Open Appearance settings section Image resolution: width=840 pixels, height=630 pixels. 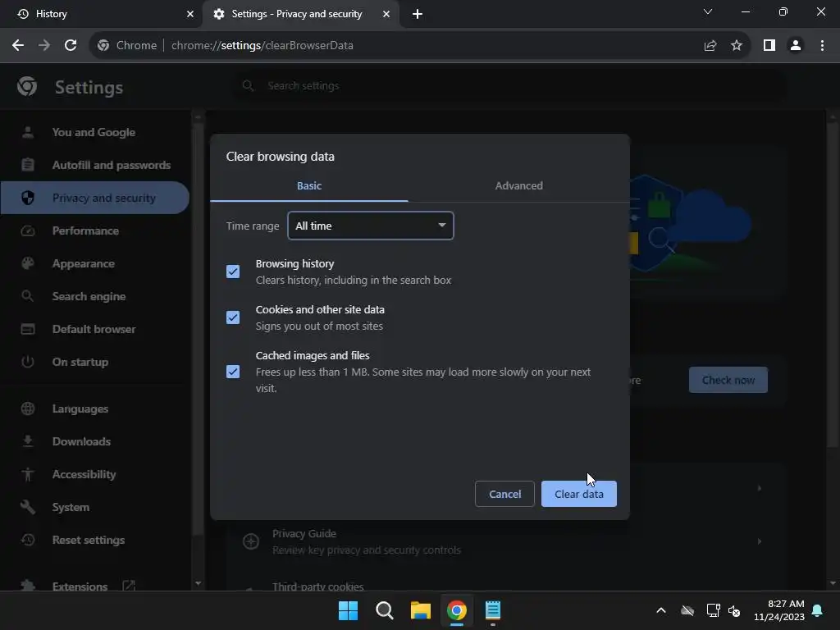tap(94, 263)
